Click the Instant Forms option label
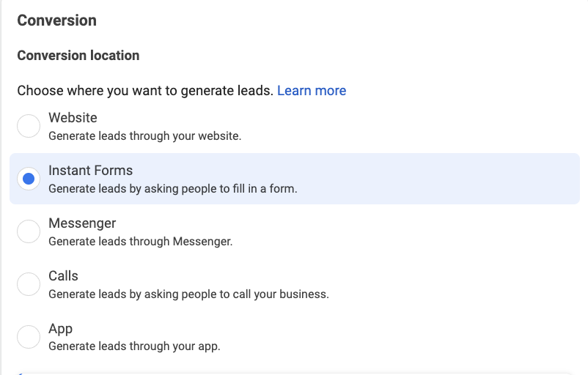This screenshot has width=588, height=375. pos(91,171)
